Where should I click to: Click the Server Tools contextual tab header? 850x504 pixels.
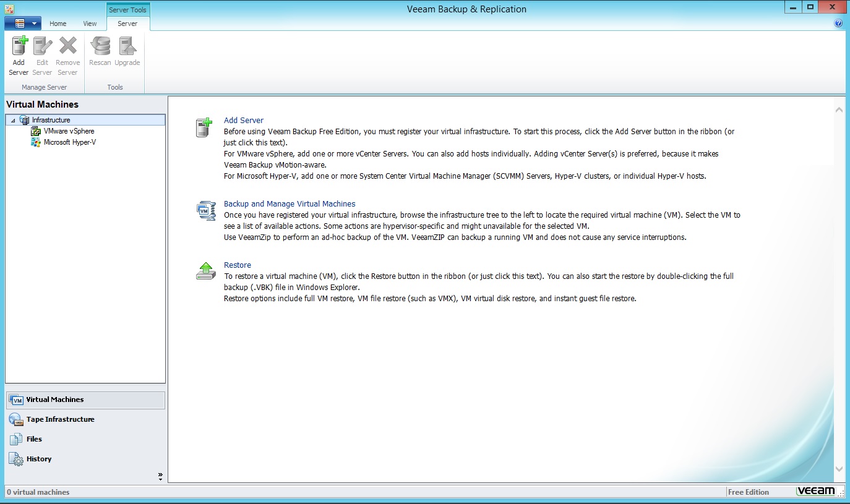[127, 10]
